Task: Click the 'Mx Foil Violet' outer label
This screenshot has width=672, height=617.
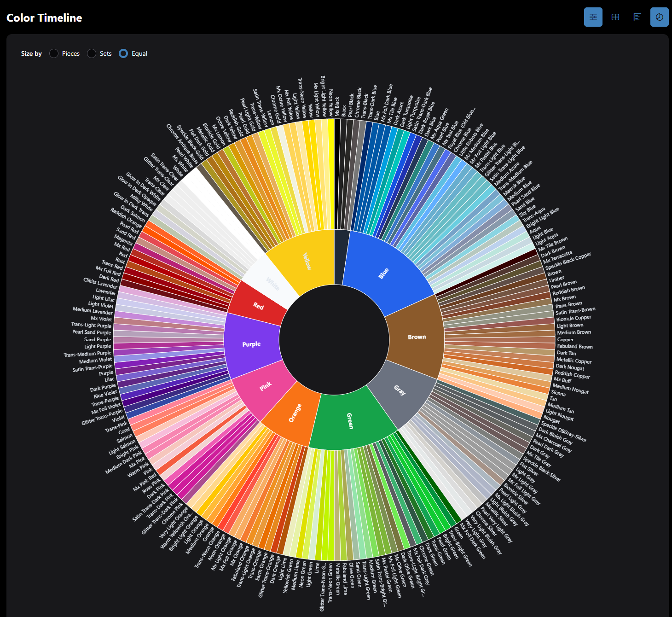Action: [107, 409]
